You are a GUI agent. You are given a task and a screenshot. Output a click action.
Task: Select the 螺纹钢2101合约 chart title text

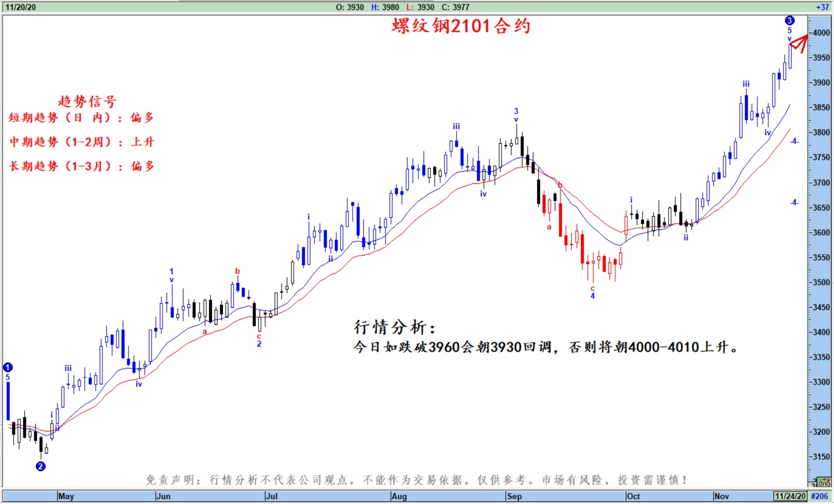pos(461,26)
